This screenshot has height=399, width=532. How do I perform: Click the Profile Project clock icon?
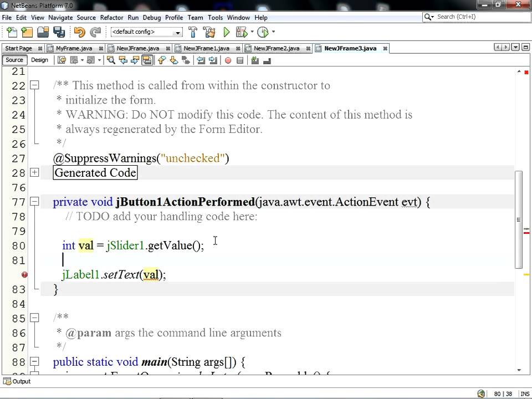coord(263,32)
